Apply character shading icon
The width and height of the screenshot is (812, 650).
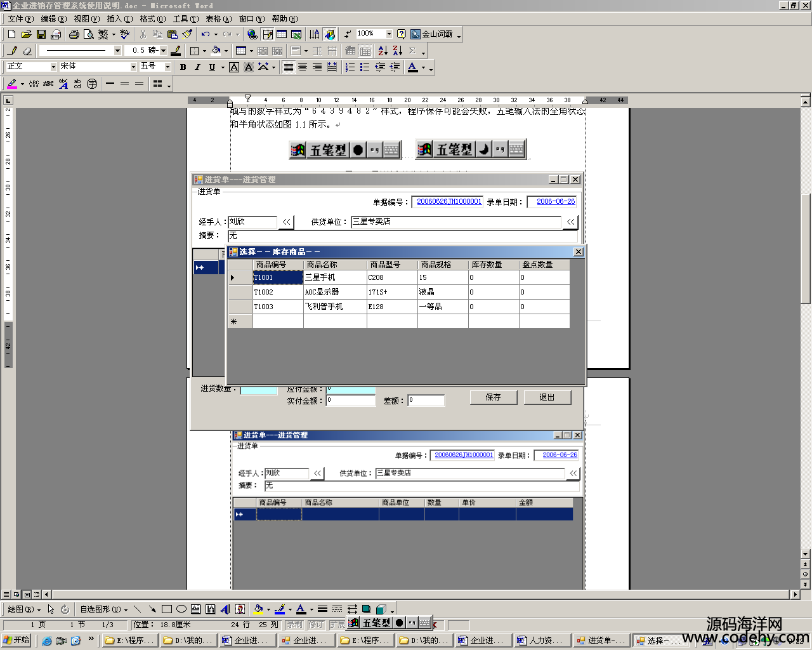click(249, 67)
